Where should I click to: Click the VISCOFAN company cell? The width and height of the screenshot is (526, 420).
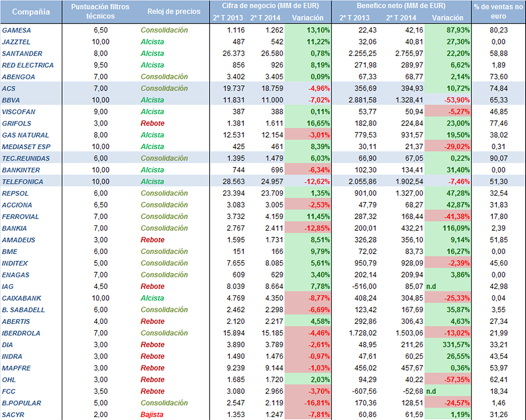18,111
